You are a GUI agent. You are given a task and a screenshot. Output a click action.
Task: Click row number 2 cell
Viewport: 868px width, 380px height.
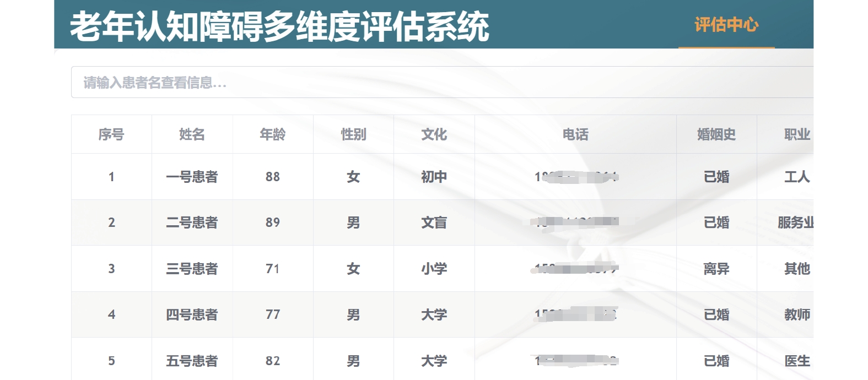pos(111,222)
